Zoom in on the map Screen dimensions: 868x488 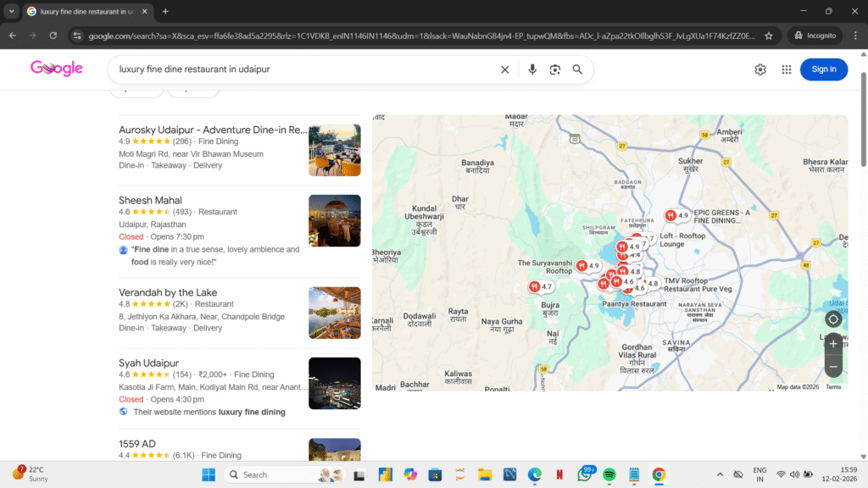point(833,345)
